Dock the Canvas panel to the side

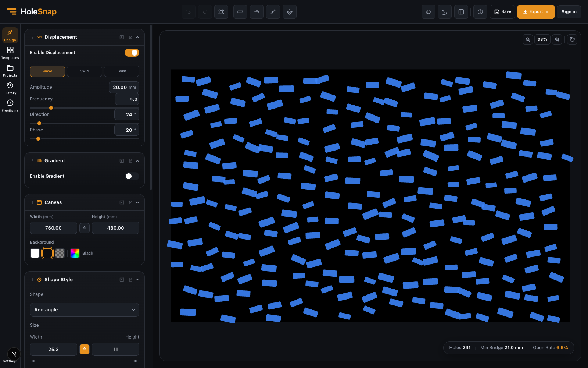[x=122, y=202]
